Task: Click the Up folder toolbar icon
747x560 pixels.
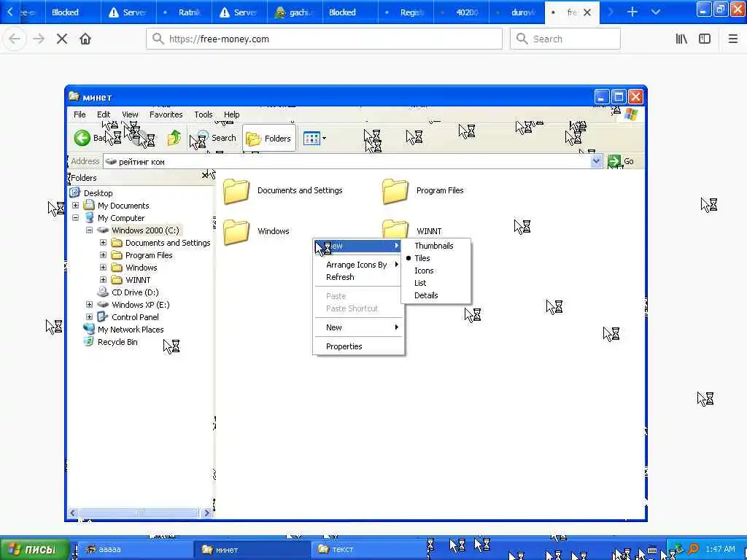Action: pyautogui.click(x=174, y=138)
